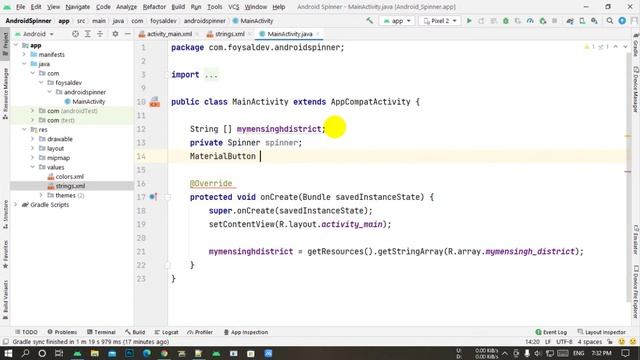Jump to next highlighted error arrow
This screenshot has height=360, width=640.
tap(625, 47)
